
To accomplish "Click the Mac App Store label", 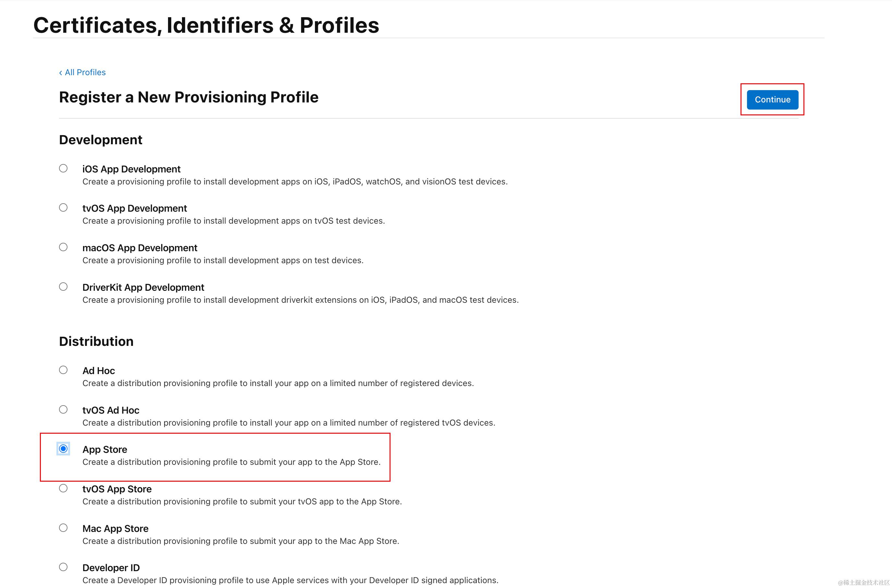I will (115, 529).
